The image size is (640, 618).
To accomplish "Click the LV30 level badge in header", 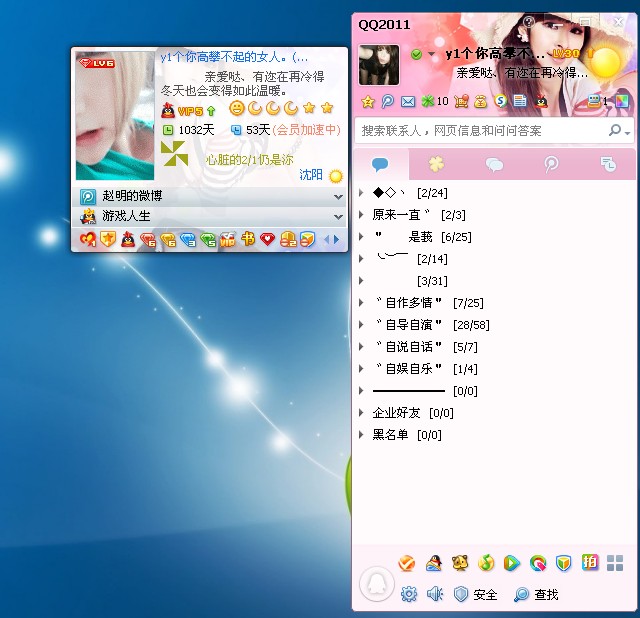I will point(566,53).
